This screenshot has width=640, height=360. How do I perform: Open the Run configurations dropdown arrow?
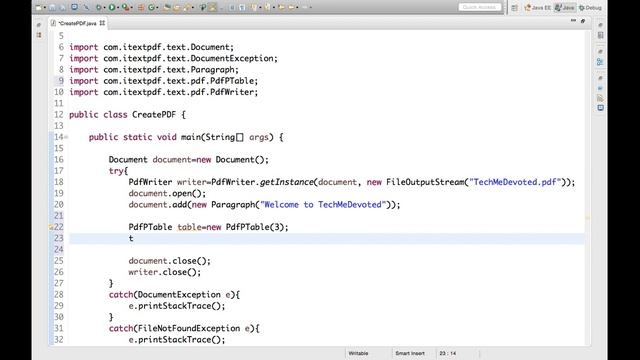[x=118, y=7]
